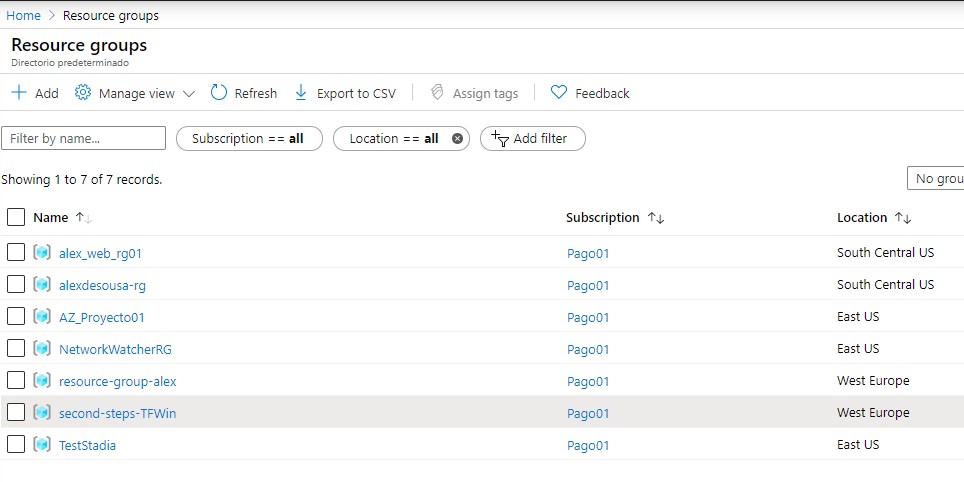This screenshot has width=964, height=482.
Task: Expand the Manage view dropdown chevron
Action: (189, 94)
